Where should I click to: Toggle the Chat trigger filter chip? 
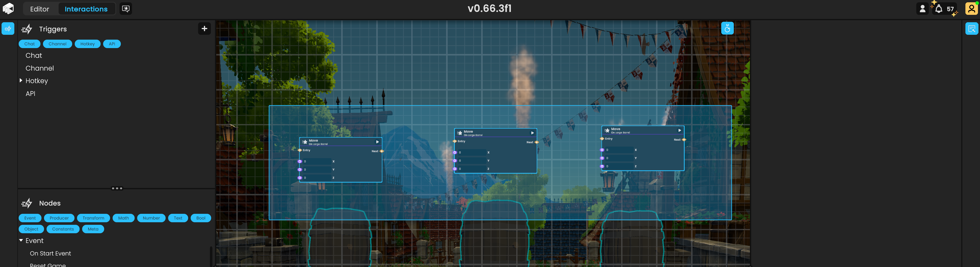pyautogui.click(x=29, y=44)
